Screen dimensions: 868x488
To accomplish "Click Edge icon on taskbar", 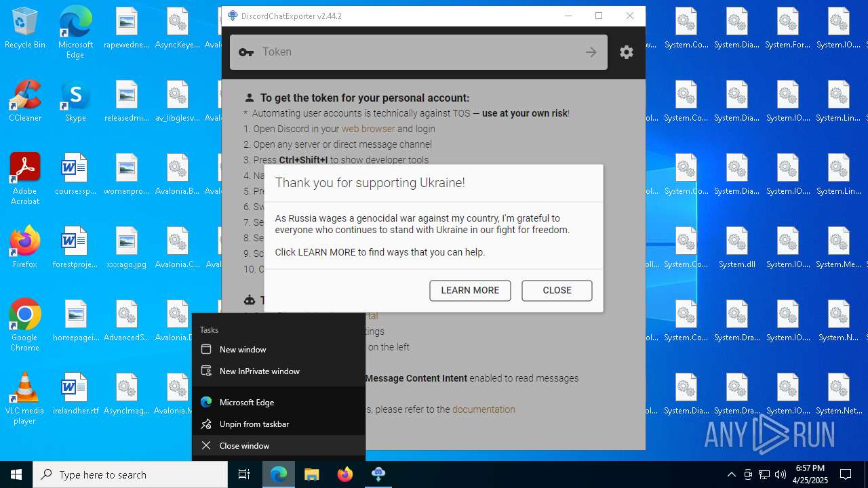I will 279,474.
